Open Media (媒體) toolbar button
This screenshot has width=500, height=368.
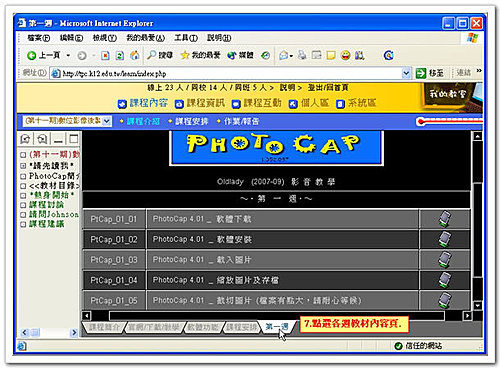240,55
